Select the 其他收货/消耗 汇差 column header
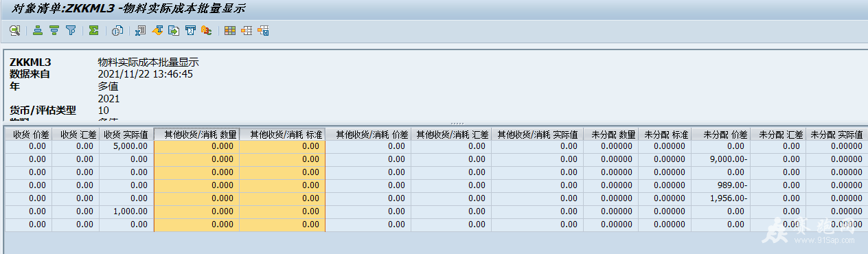Viewport: 868px width, 254px height. point(451,135)
